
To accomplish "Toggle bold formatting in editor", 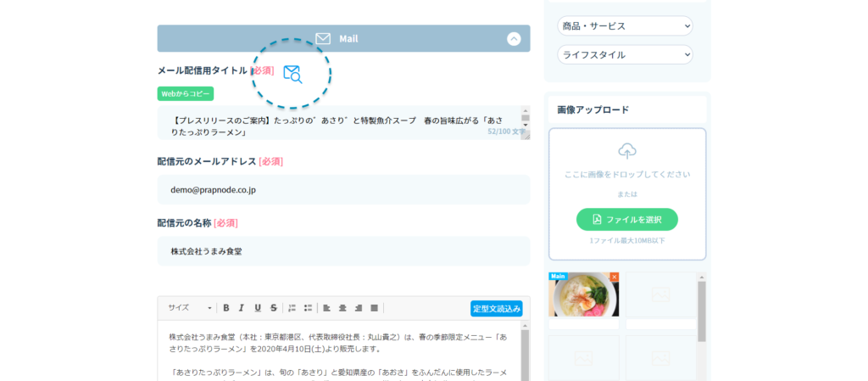I will [226, 308].
